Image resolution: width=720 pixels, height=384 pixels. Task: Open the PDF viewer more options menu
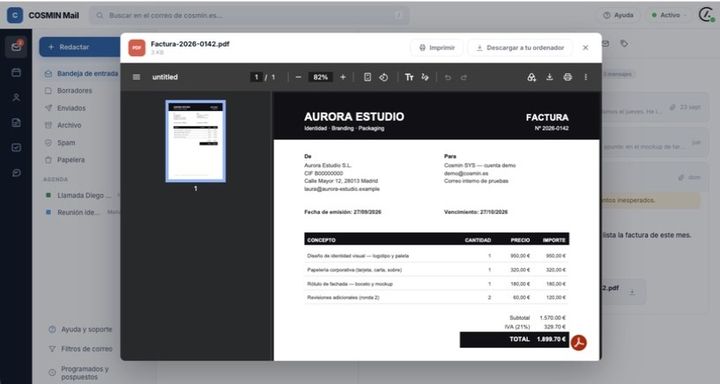[x=585, y=77]
